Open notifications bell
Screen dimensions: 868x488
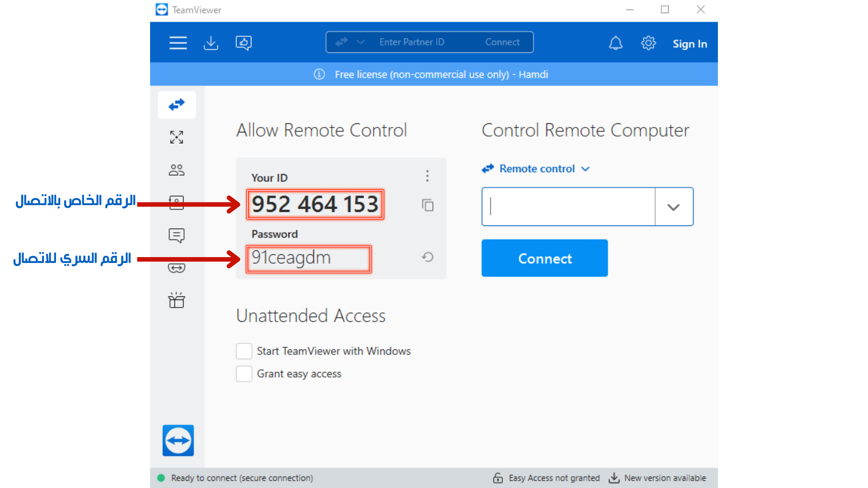point(616,43)
